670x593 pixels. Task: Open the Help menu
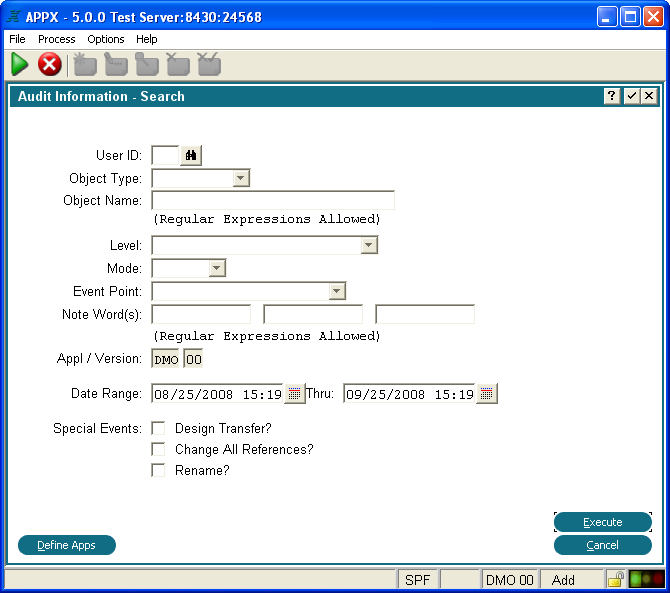tap(147, 39)
